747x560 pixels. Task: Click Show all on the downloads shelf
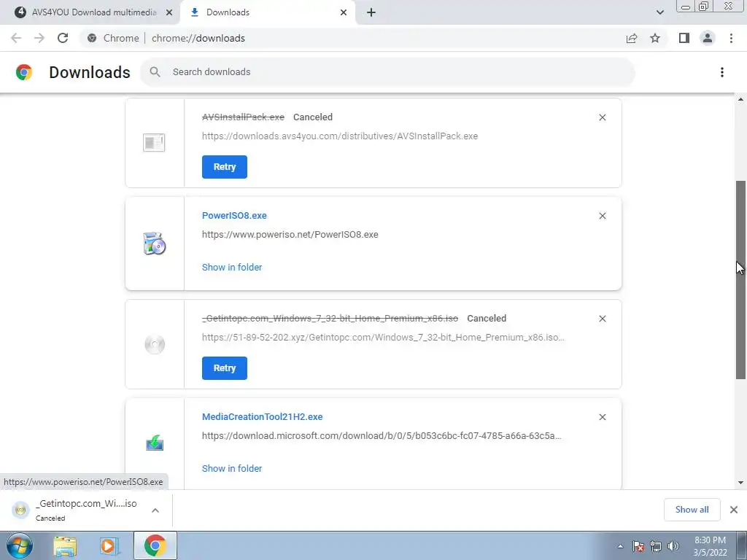click(692, 510)
